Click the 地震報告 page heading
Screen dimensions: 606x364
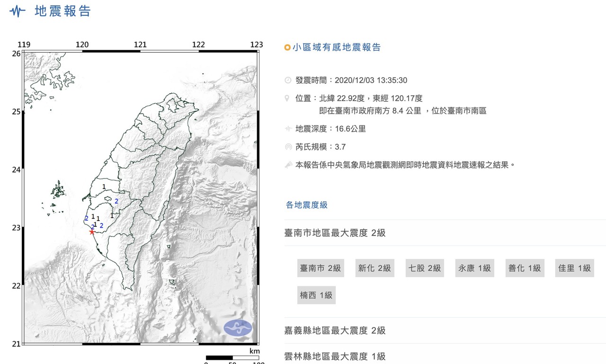coord(62,11)
